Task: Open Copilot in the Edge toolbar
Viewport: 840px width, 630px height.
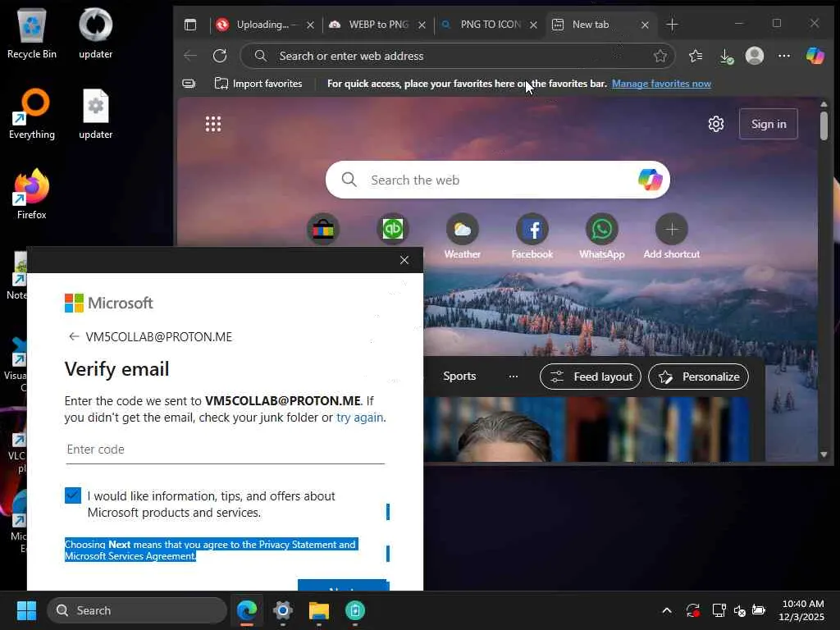Action: [815, 56]
